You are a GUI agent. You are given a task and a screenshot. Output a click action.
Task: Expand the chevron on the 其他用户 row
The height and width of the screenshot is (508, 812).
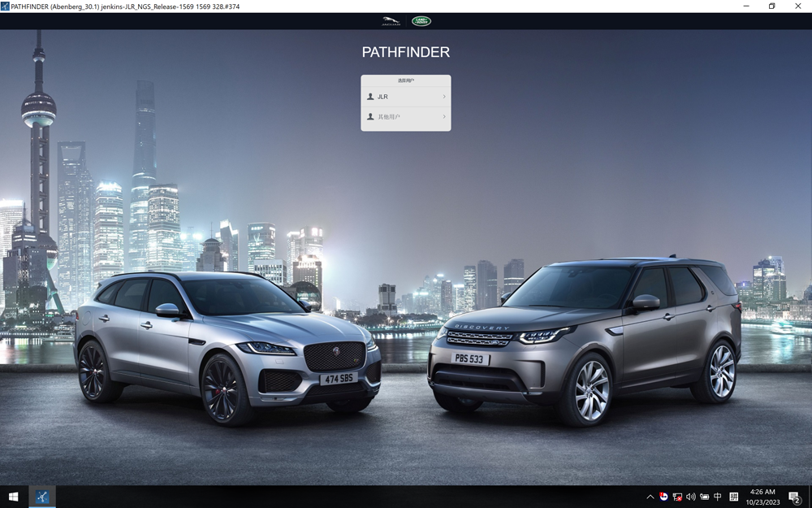pos(444,116)
